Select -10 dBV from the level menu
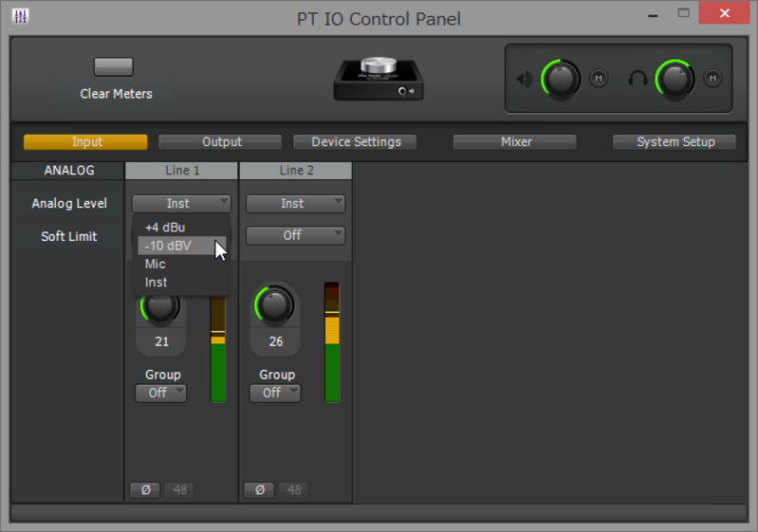This screenshot has height=532, width=758. click(x=181, y=246)
